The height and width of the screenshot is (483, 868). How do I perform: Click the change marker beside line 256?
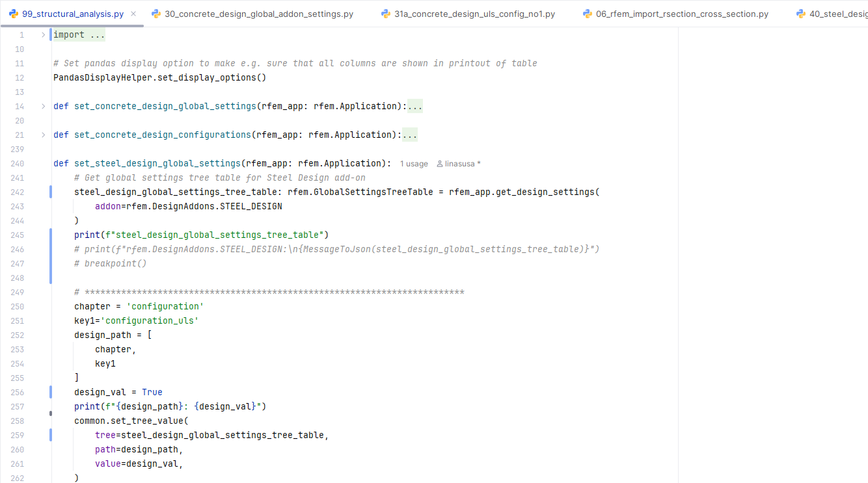click(x=50, y=391)
